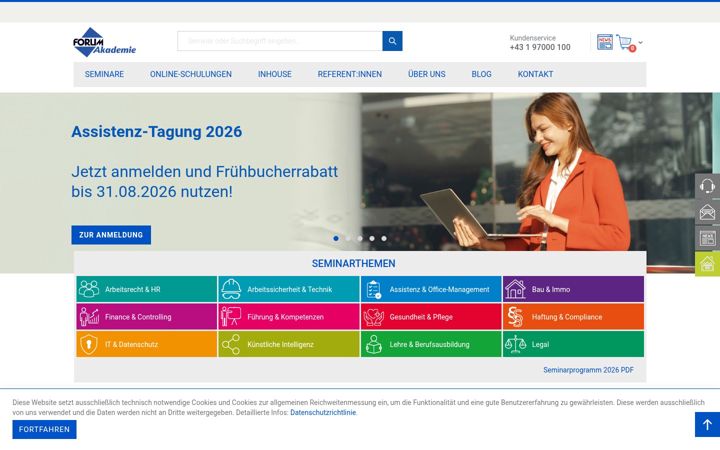This screenshot has height=450, width=720.
Task: Click the checklist icon for Assistenz & Office-Management
Action: click(374, 289)
